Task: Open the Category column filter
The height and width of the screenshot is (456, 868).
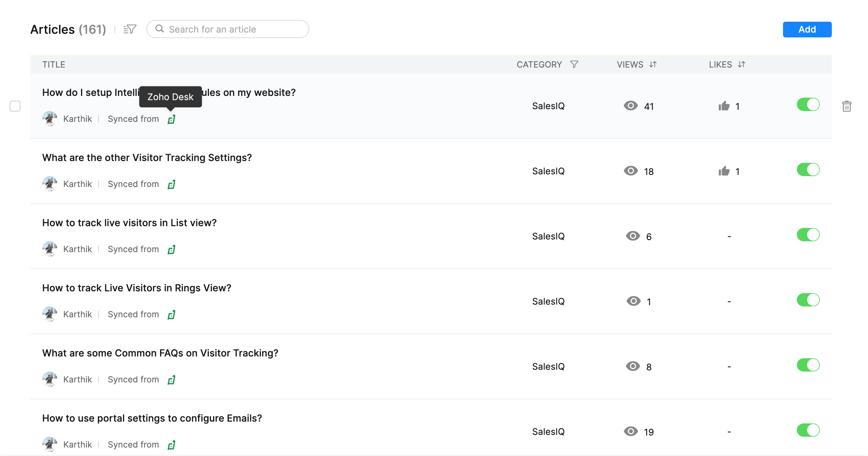Action: [574, 64]
